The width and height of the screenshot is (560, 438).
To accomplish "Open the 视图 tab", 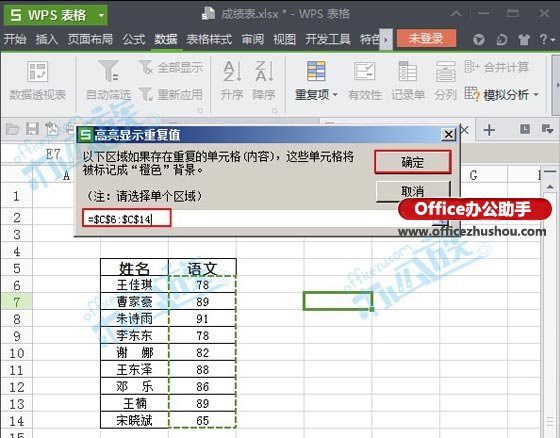I will (284, 39).
